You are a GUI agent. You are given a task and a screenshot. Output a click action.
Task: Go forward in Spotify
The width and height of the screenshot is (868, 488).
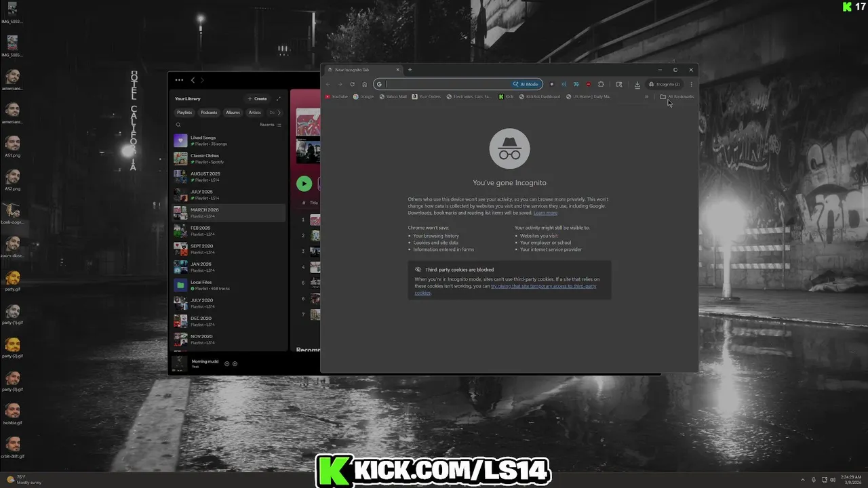pos(201,80)
